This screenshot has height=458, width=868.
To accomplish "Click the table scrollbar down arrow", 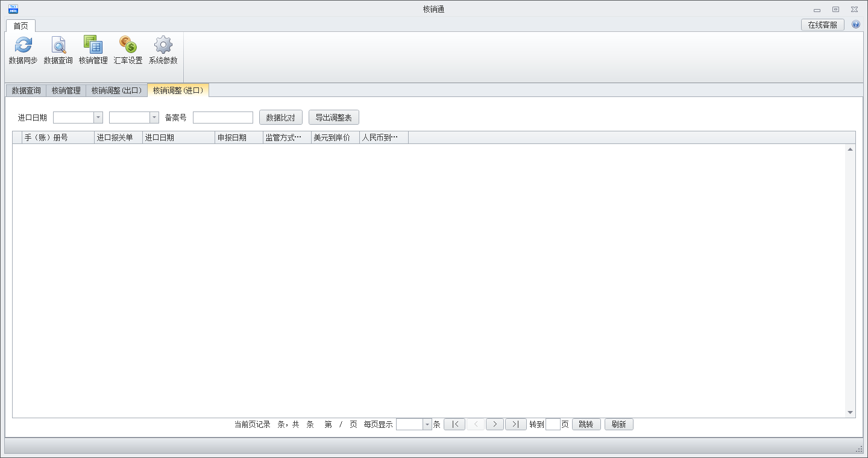I will (850, 413).
